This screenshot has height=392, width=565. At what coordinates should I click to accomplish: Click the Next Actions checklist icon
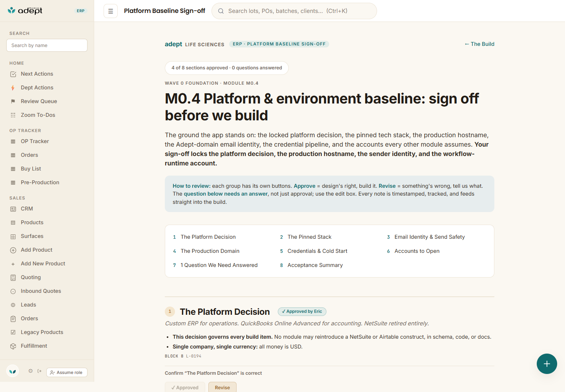coord(13,74)
